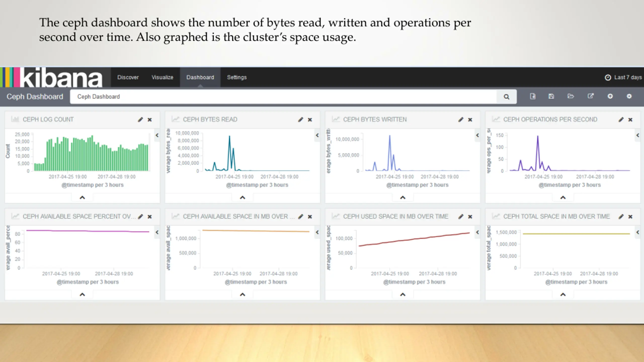Open the Discover tab
This screenshot has height=362, width=644.
point(128,77)
